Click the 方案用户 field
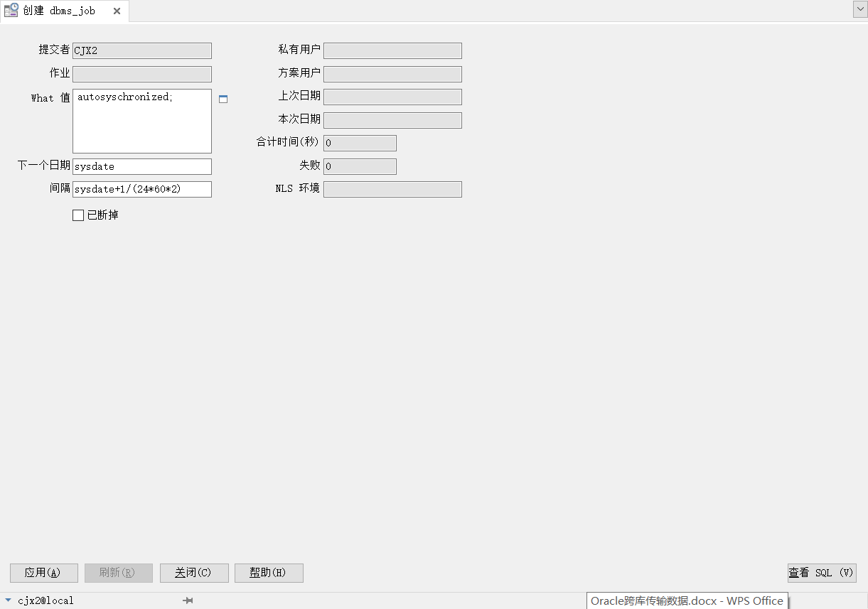The height and width of the screenshot is (609, 868). [x=392, y=74]
